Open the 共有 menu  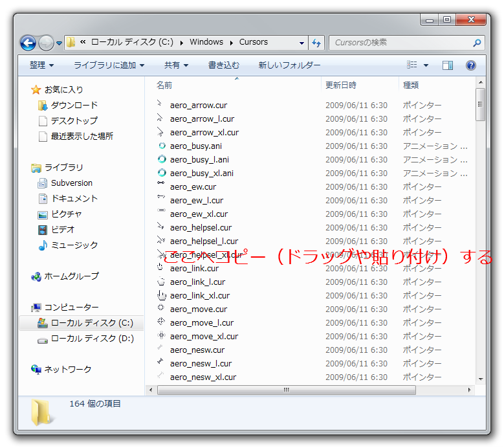[176, 65]
